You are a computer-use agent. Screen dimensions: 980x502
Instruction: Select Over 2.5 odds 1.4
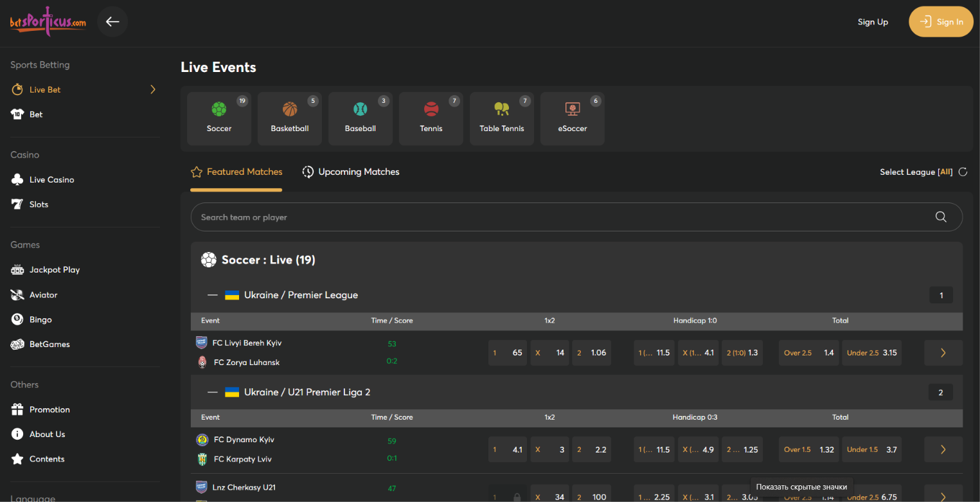[x=808, y=353]
